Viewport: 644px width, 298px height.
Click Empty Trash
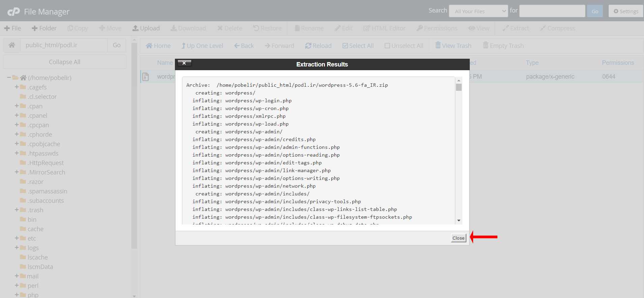point(503,46)
